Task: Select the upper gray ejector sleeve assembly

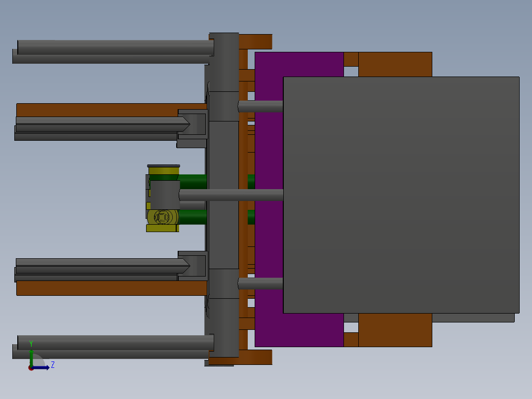Action: click(x=99, y=126)
